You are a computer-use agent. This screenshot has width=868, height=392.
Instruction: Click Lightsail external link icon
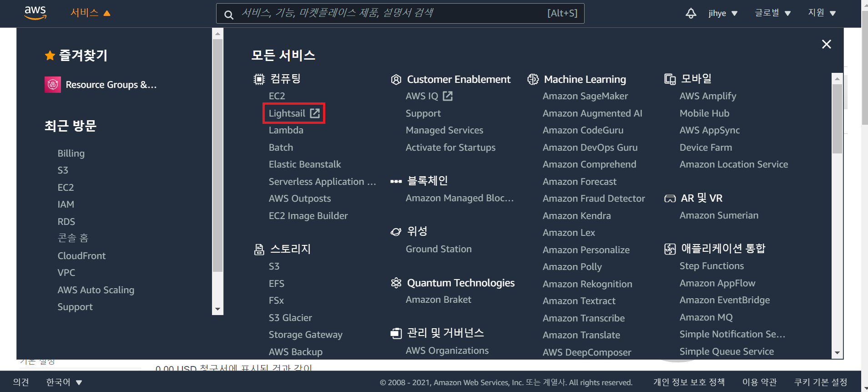click(x=315, y=113)
